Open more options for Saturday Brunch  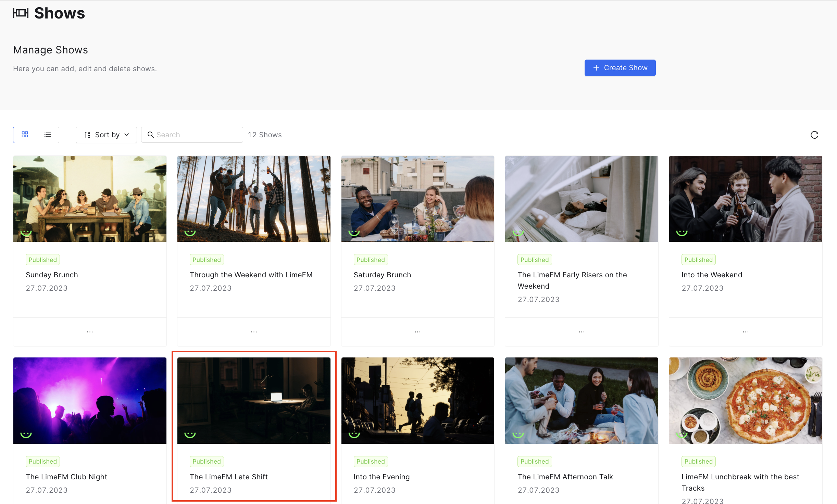pos(417,332)
